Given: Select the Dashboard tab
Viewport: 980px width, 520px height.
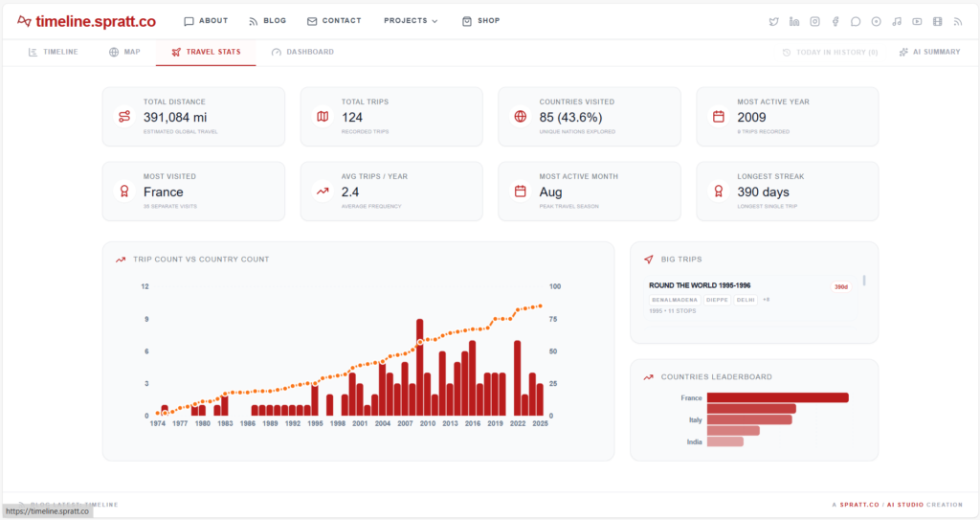Looking at the screenshot, I should (302, 52).
